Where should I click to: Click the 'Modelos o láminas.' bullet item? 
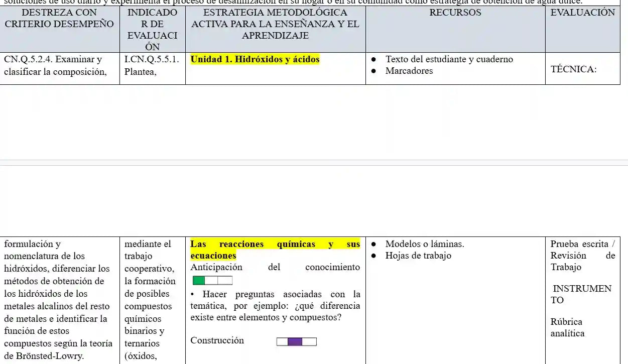coord(424,244)
